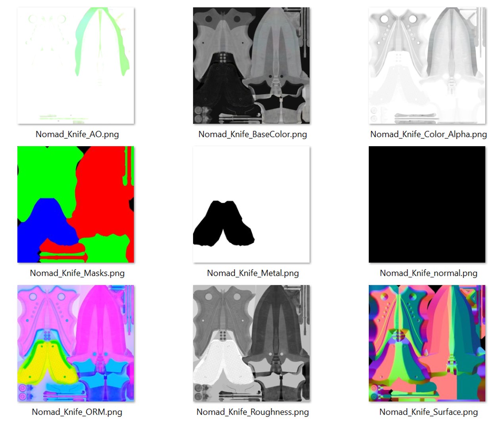Select the 'Nomad_Knife_normal.png' label
504x428 pixels.
point(429,273)
